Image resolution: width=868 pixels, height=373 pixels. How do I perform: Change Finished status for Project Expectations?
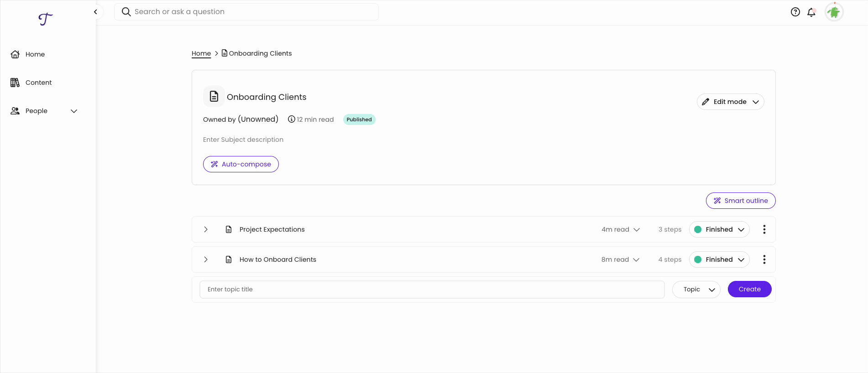(719, 229)
